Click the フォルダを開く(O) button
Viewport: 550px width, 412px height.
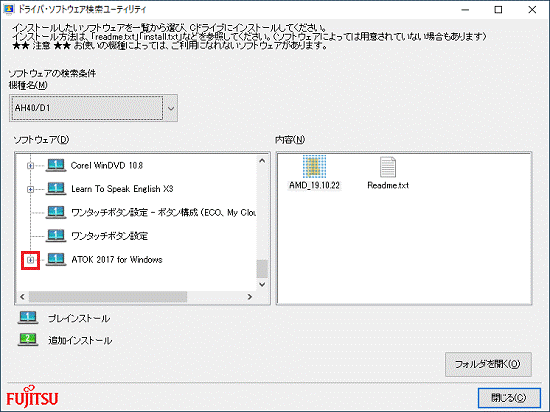[488, 364]
